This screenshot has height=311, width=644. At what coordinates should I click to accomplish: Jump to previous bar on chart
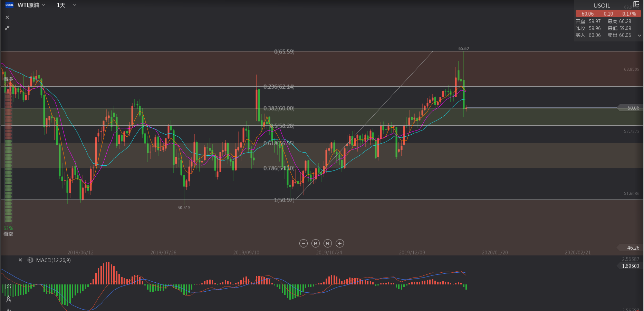(x=315, y=243)
